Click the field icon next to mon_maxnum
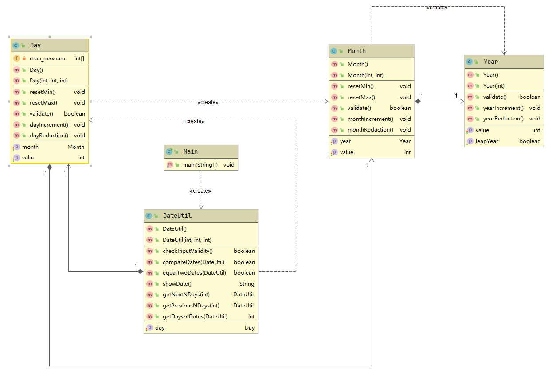 pyautogui.click(x=16, y=58)
